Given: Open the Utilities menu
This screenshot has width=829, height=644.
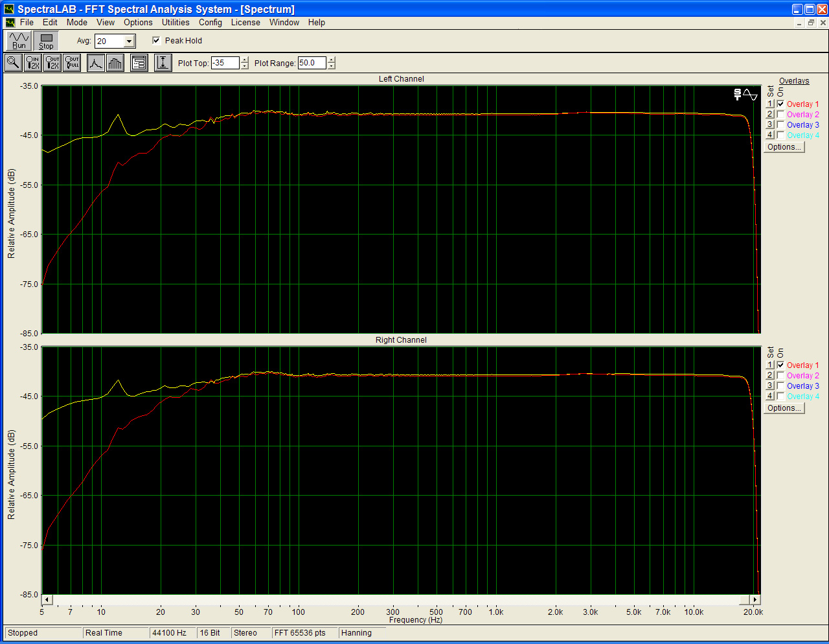Looking at the screenshot, I should [176, 22].
